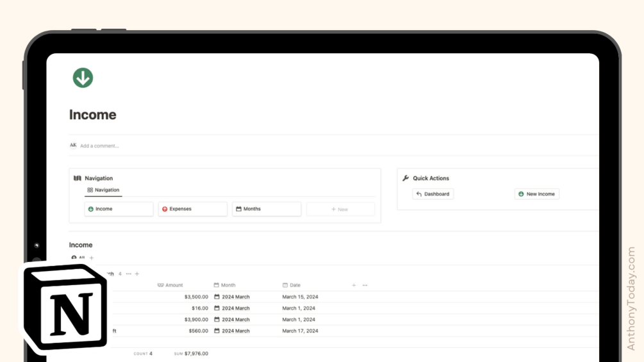644x362 pixels.
Task: Click the $3,500.00 amount cell
Action: pyautogui.click(x=196, y=297)
